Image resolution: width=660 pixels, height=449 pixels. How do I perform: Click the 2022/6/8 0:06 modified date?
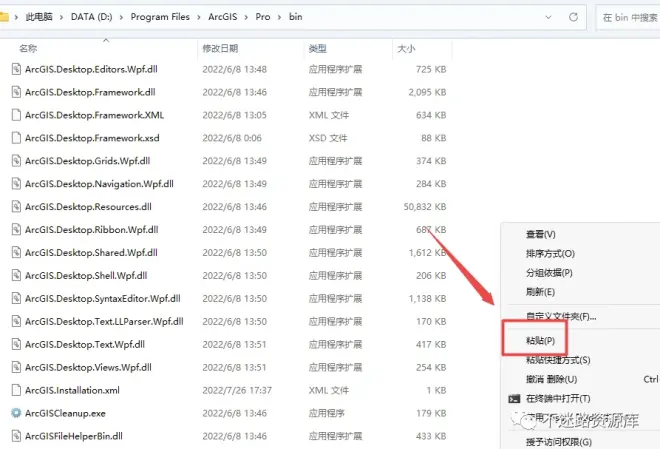[x=232, y=138]
